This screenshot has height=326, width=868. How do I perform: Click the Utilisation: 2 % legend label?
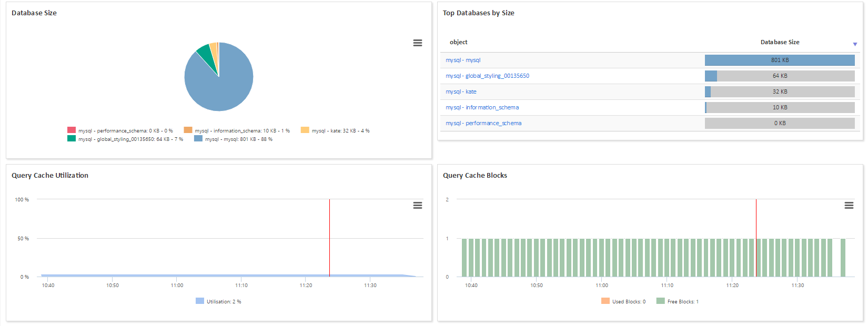click(224, 301)
